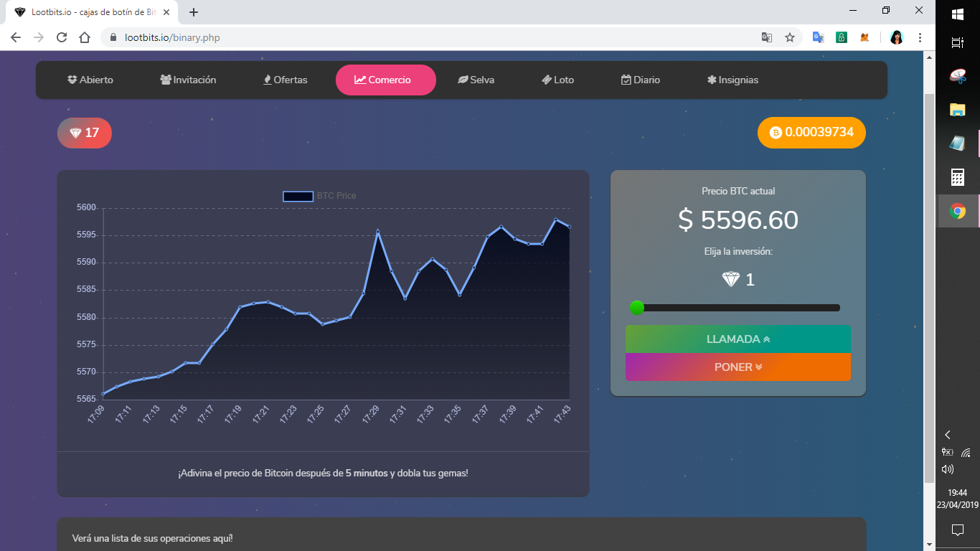Check the battery status tray icon
The width and height of the screenshot is (980, 551).
click(x=947, y=452)
